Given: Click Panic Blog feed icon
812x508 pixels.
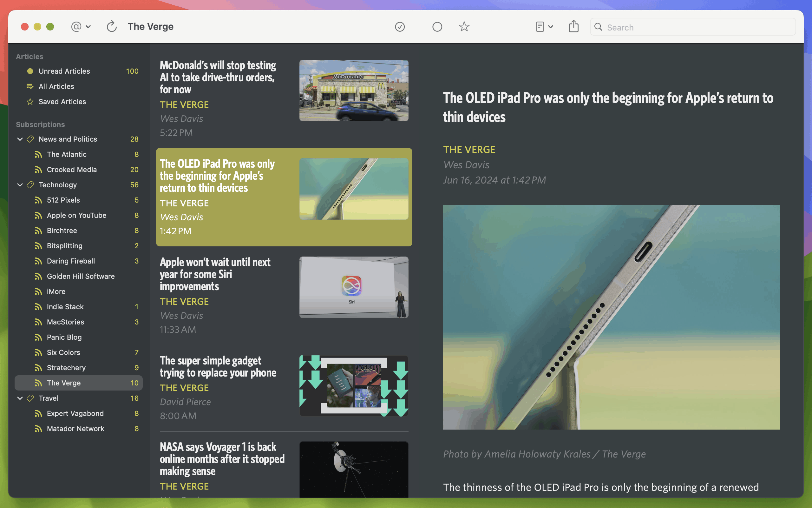Looking at the screenshot, I should coord(38,337).
